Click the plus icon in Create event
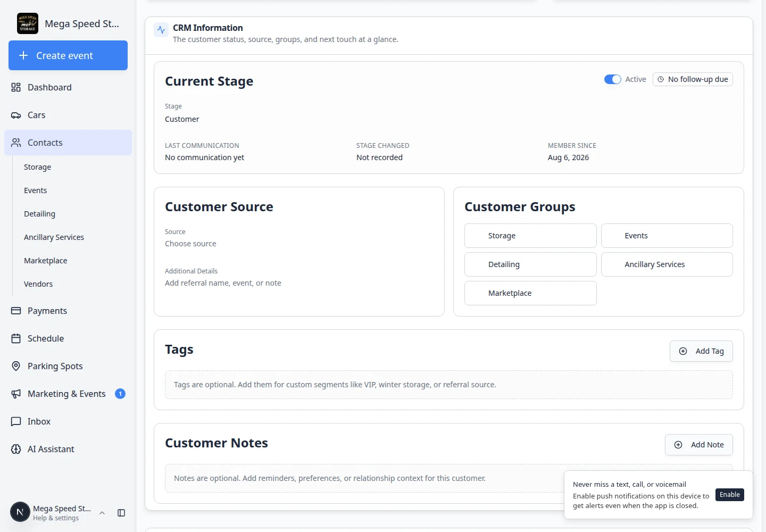This screenshot has height=532, width=766. point(23,55)
